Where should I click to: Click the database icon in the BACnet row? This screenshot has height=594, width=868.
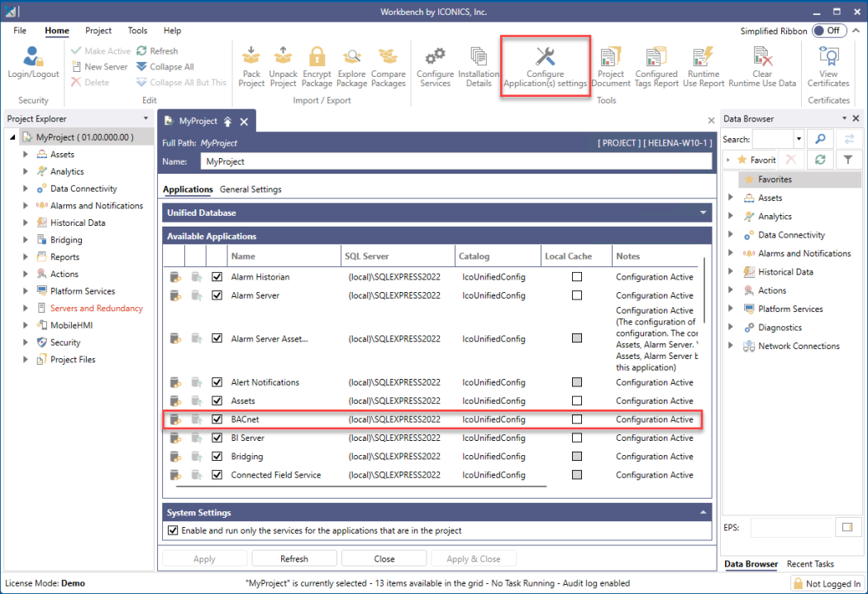point(175,419)
